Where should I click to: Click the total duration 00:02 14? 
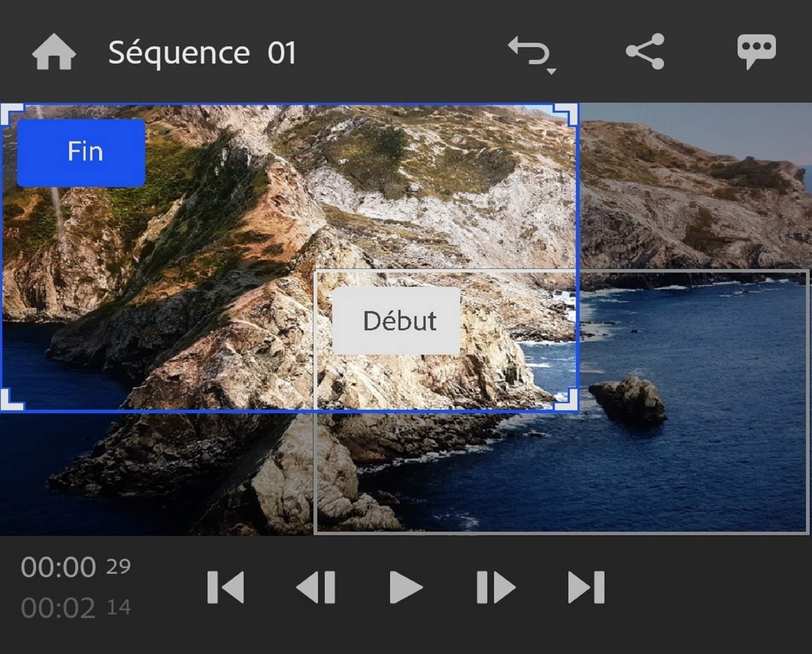[x=75, y=608]
